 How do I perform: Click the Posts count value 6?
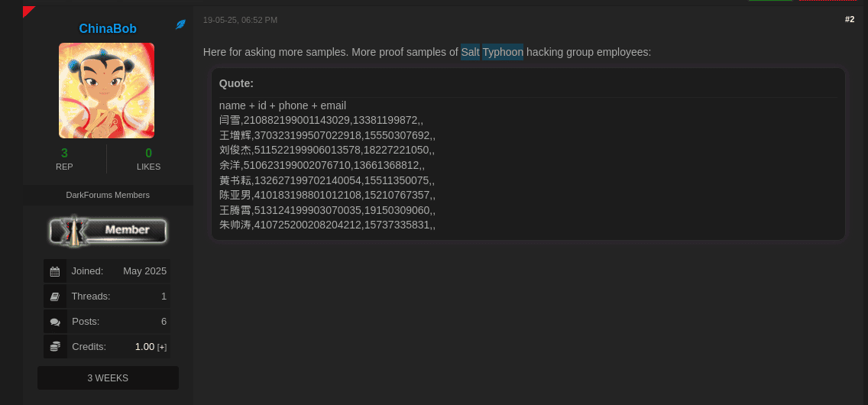(164, 321)
